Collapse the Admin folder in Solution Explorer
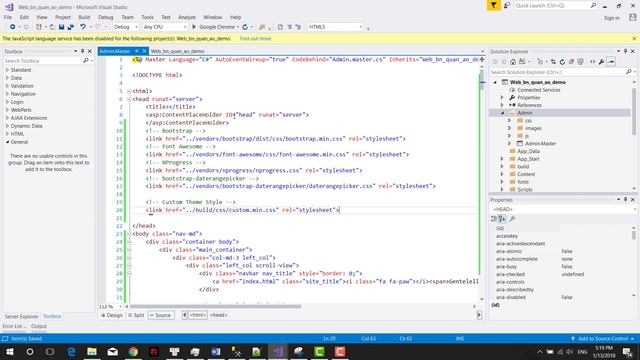This screenshot has width=640, height=360. 502,113
